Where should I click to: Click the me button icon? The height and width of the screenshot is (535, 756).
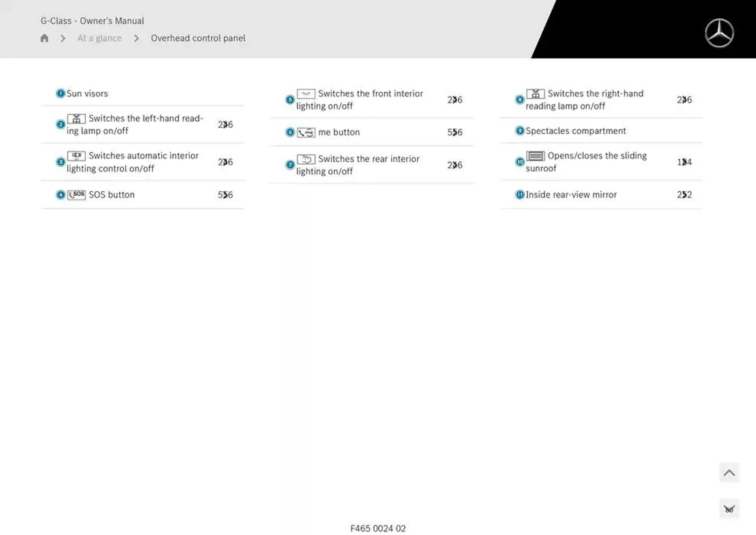[x=306, y=132]
